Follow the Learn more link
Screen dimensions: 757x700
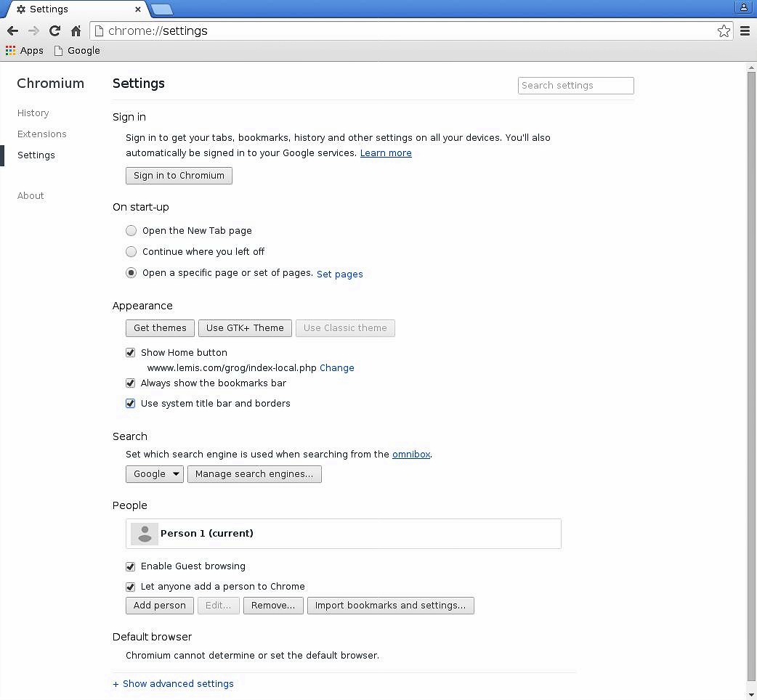click(386, 153)
